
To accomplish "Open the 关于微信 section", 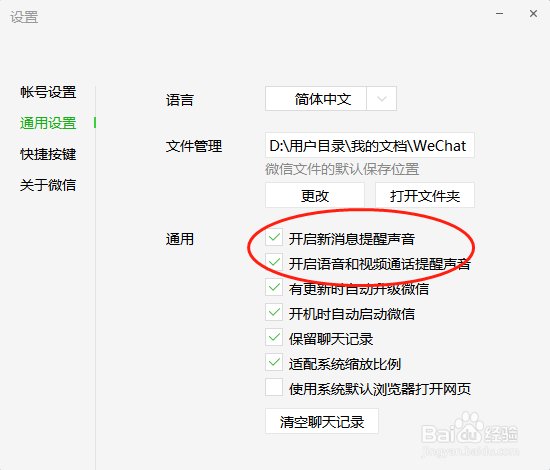I will (48, 185).
